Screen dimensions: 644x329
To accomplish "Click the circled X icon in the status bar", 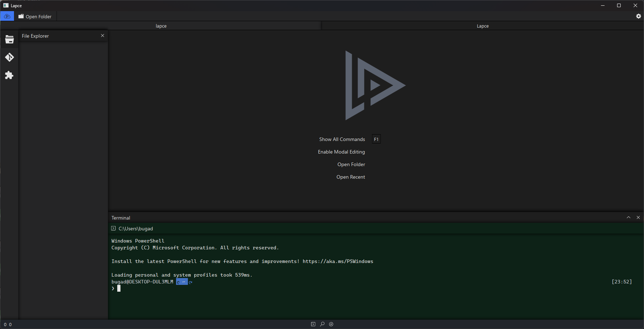I will pyautogui.click(x=331, y=324).
